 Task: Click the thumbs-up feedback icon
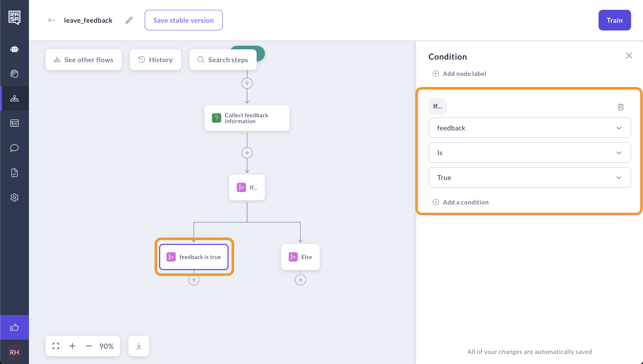point(14,327)
